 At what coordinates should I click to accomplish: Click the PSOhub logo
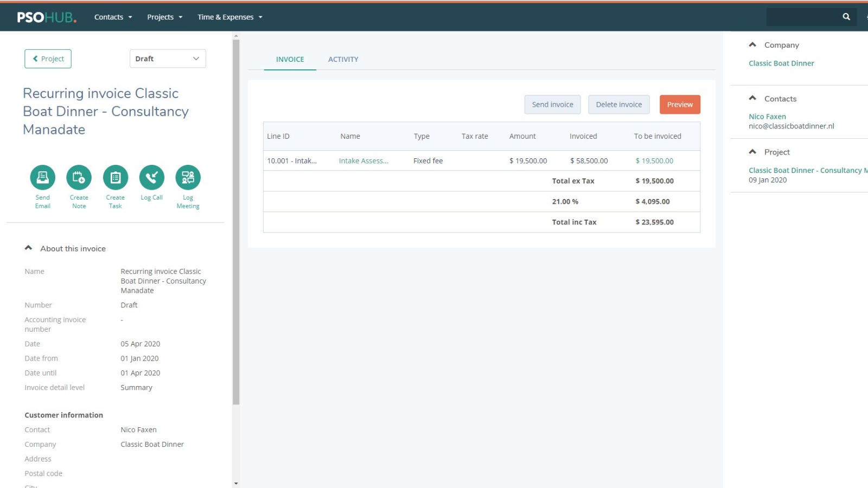click(47, 17)
